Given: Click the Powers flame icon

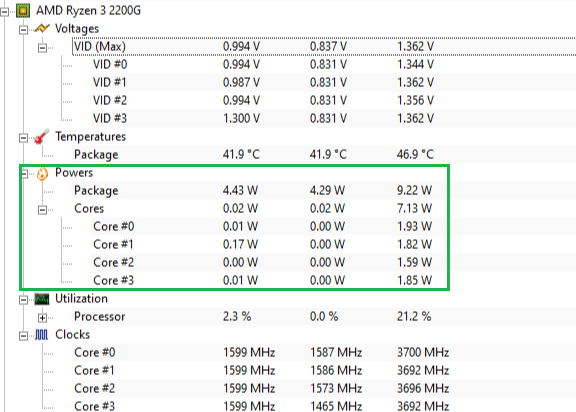Looking at the screenshot, I should pyautogui.click(x=42, y=173).
